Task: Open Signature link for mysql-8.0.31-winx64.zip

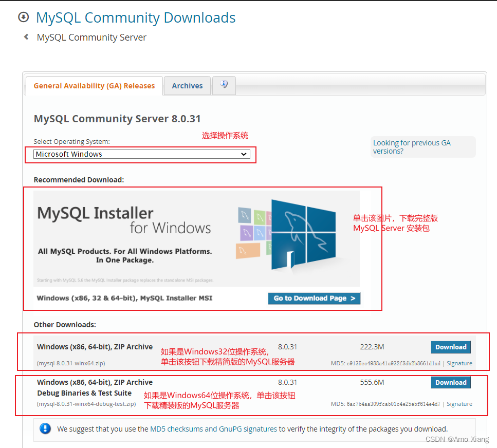Action: pyautogui.click(x=459, y=363)
